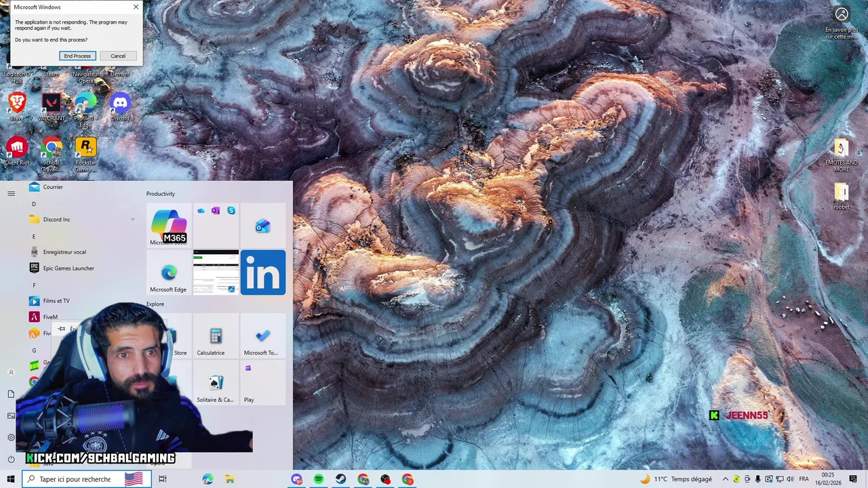Viewport: 868px width, 488px height.
Task: Expand the Start menu hamburger button
Action: click(x=11, y=194)
